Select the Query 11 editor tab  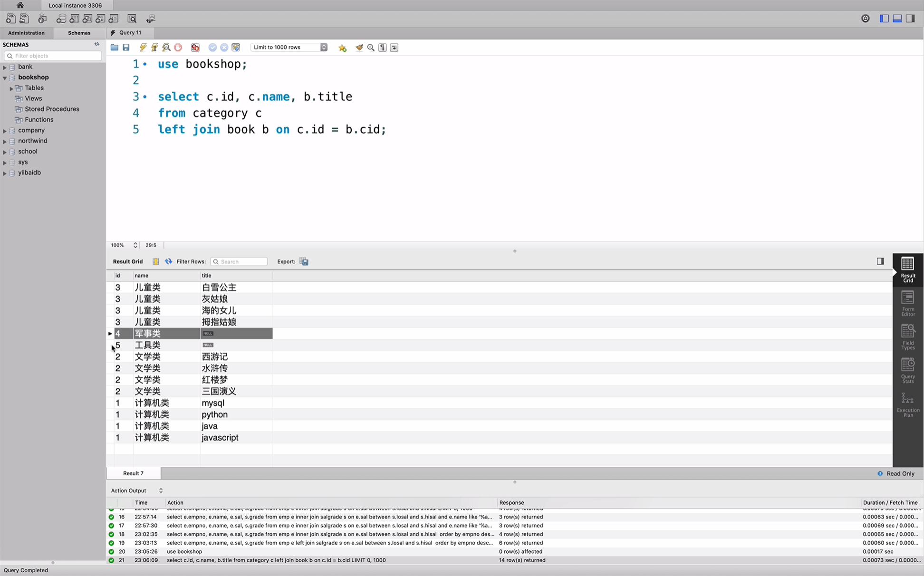[x=129, y=33]
